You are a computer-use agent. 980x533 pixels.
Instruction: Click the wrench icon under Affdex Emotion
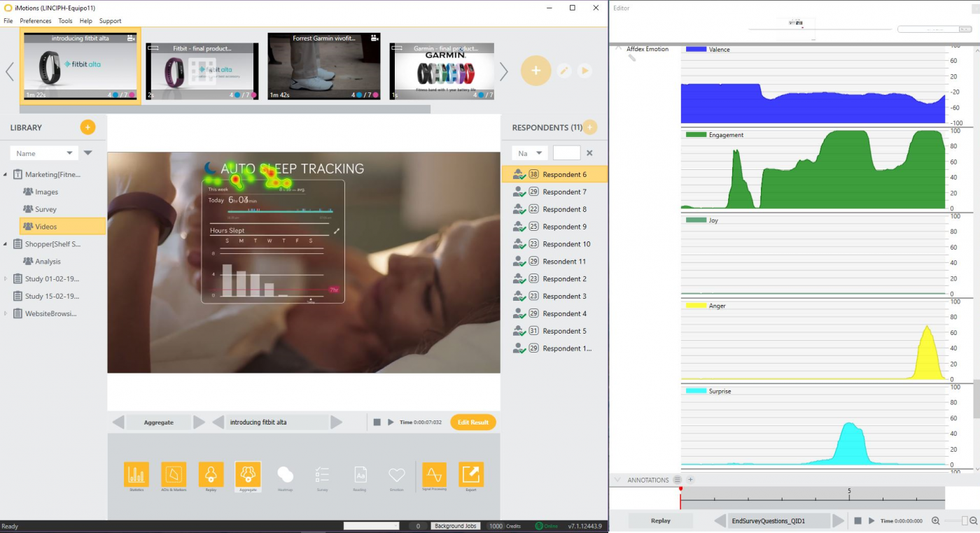[x=631, y=58]
